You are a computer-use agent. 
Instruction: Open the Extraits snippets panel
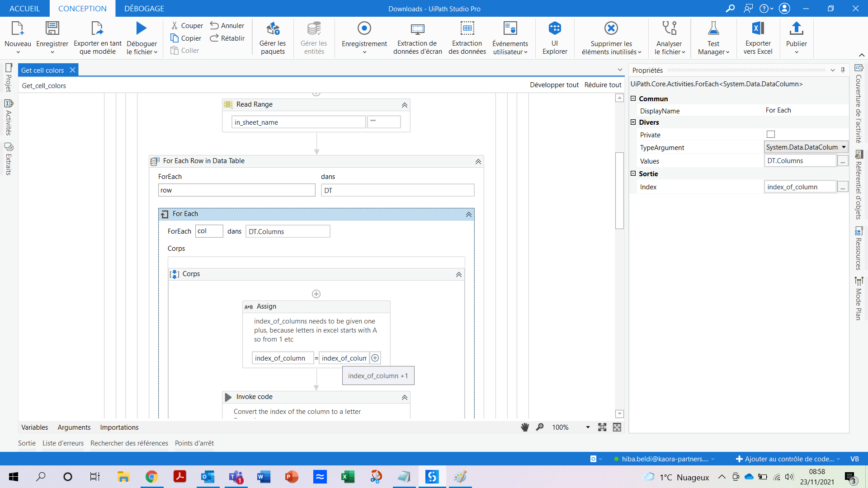tap(9, 159)
